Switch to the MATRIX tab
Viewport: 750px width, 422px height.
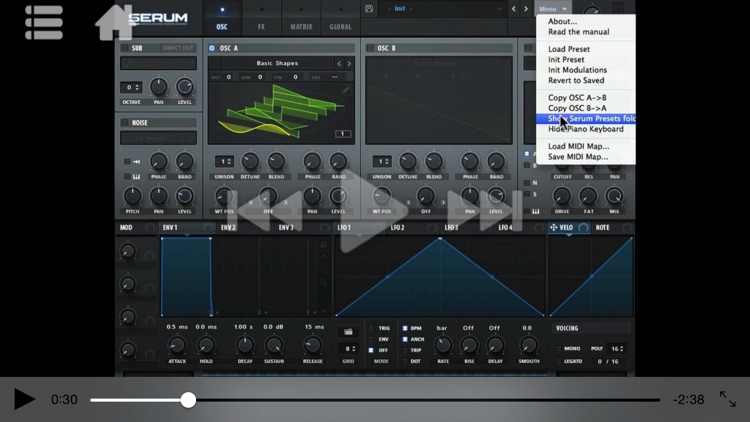(301, 18)
